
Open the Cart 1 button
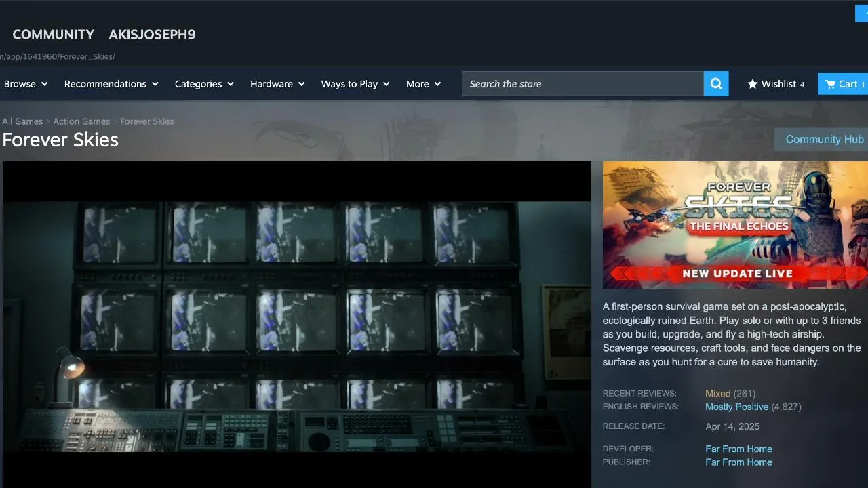(x=843, y=84)
